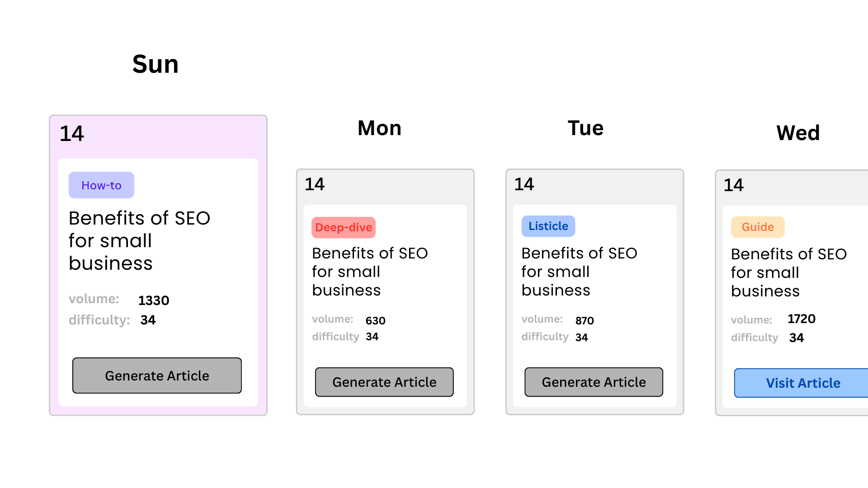The image size is (868, 488).
Task: Click the date number on Tuesday's card
Action: tap(524, 184)
